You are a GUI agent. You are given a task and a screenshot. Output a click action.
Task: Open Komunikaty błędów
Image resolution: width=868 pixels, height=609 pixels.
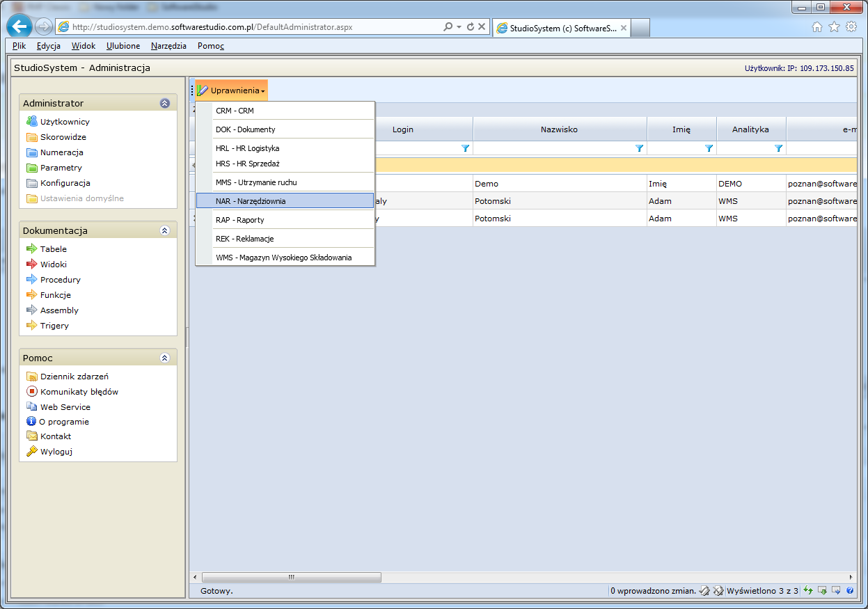point(72,392)
